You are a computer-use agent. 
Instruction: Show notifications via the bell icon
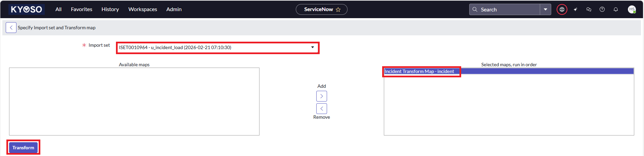click(x=616, y=9)
